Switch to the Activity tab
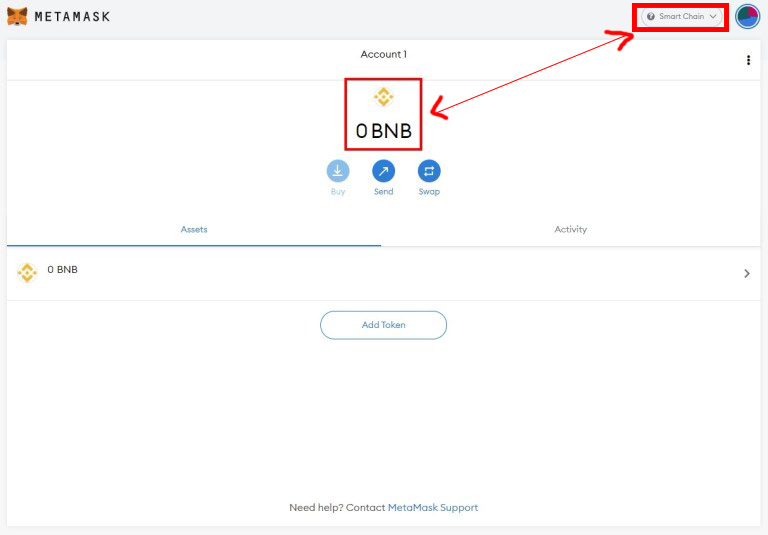Image resolution: width=768 pixels, height=535 pixels. (x=571, y=230)
